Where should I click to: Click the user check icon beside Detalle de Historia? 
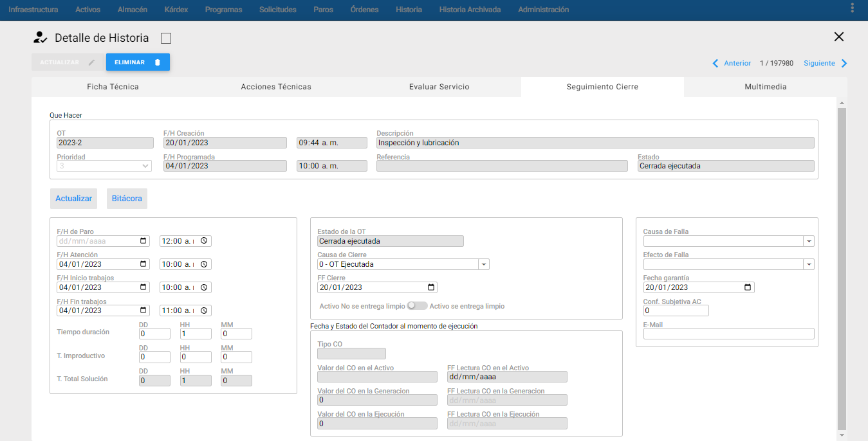click(41, 37)
